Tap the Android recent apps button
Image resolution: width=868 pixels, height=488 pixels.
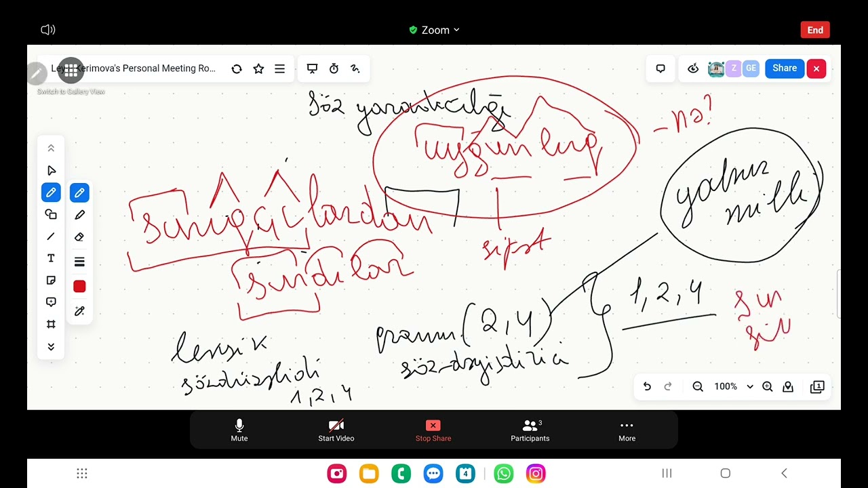pyautogui.click(x=667, y=473)
